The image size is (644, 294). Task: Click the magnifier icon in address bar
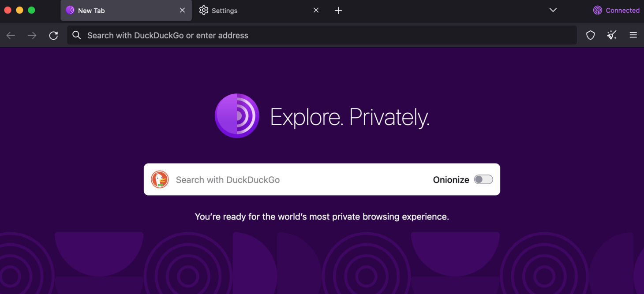tap(77, 35)
